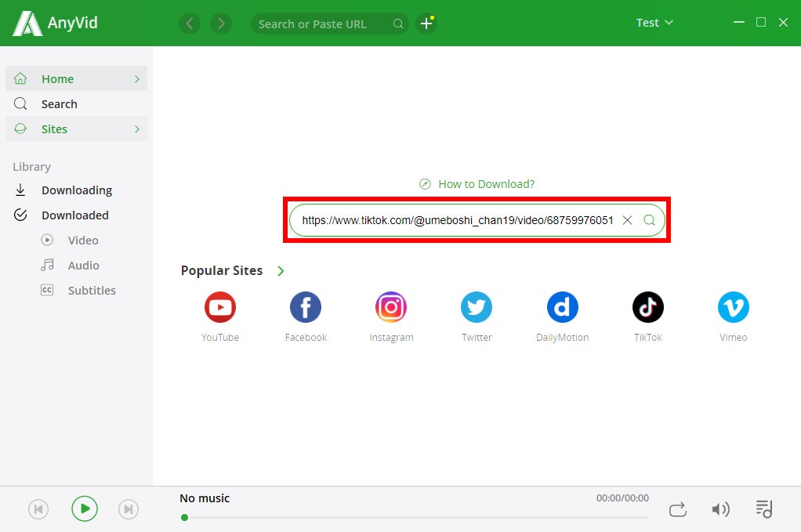Open the Sites section in sidebar
801x532 pixels.
pos(77,128)
